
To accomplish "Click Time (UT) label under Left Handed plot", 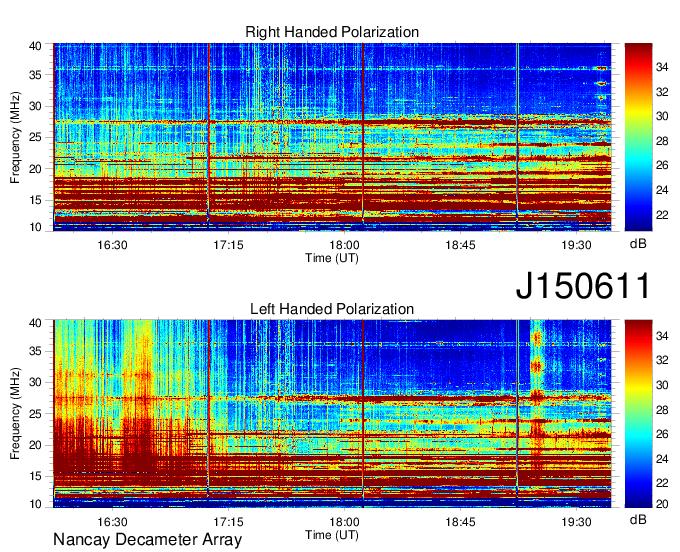I will click(332, 535).
